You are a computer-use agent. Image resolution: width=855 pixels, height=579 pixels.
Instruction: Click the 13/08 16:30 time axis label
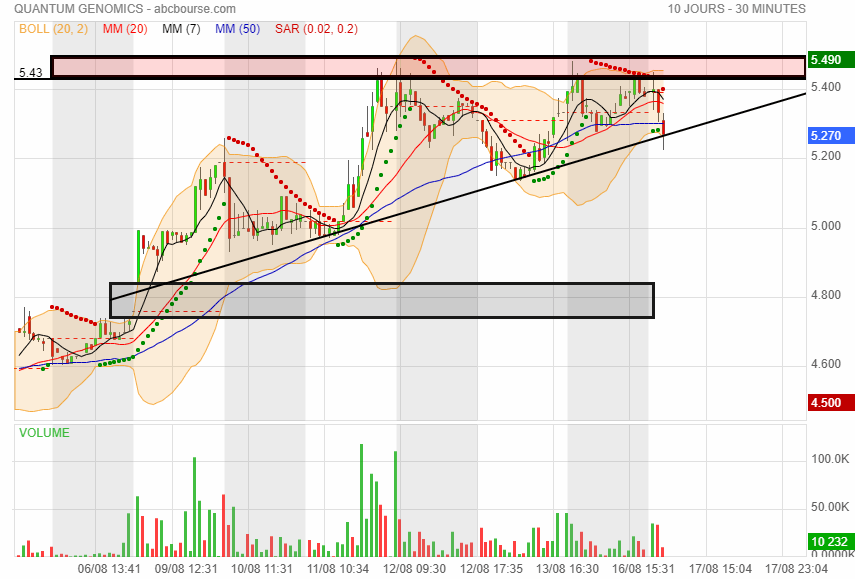[x=568, y=569]
